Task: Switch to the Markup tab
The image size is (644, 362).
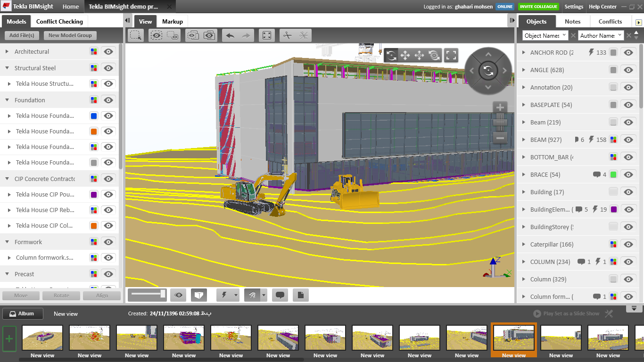Action: tap(173, 21)
